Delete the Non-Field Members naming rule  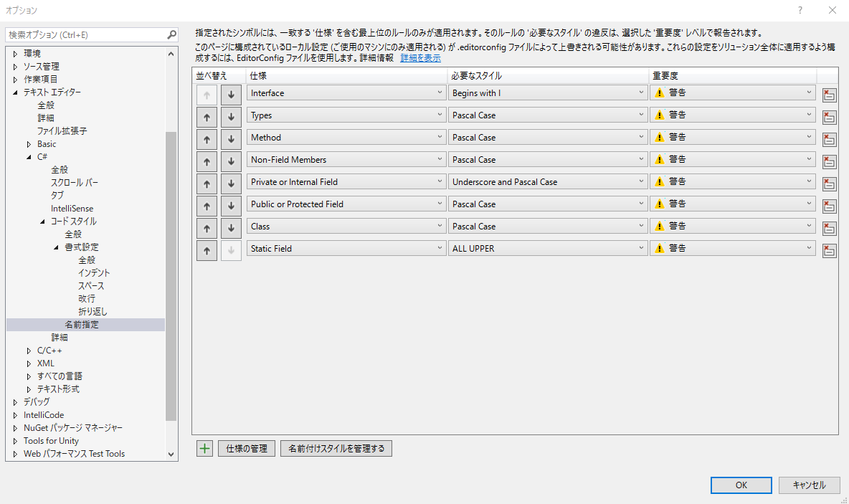829,162
